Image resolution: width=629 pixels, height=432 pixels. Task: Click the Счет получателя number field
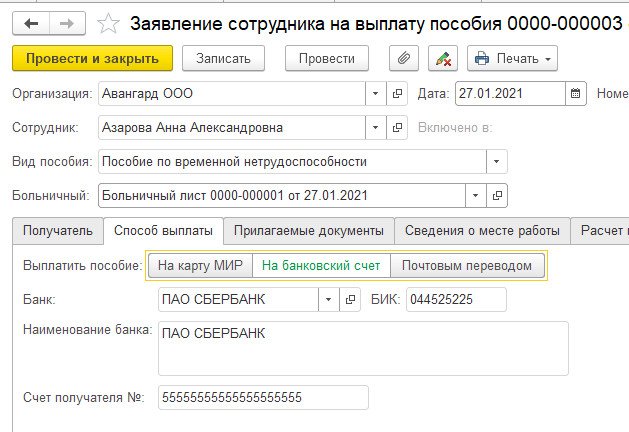262,398
